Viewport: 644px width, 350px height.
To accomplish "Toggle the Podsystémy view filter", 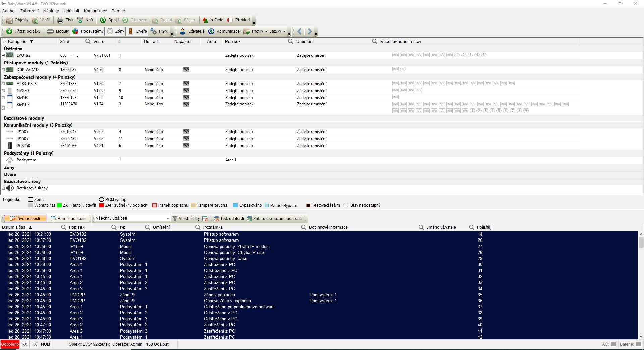I will 88,31.
